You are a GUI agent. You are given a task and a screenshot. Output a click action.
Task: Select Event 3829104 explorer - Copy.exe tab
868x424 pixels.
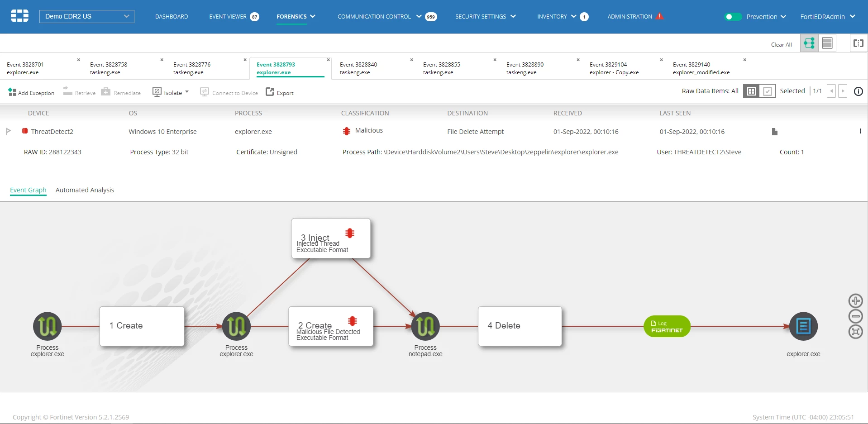pyautogui.click(x=614, y=68)
